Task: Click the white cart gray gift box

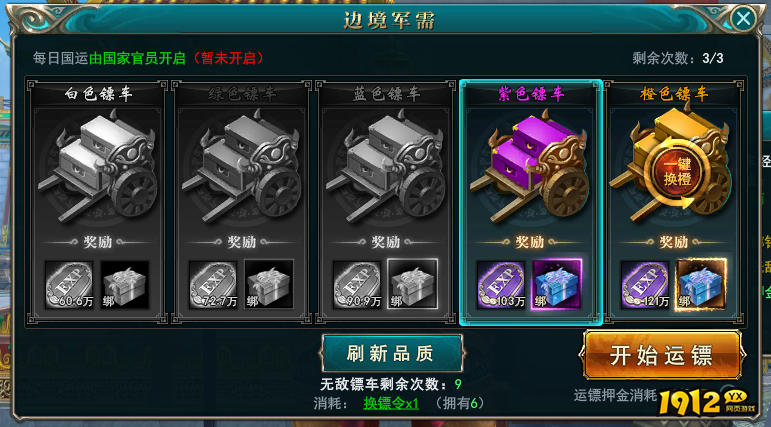Action: pyautogui.click(x=125, y=285)
